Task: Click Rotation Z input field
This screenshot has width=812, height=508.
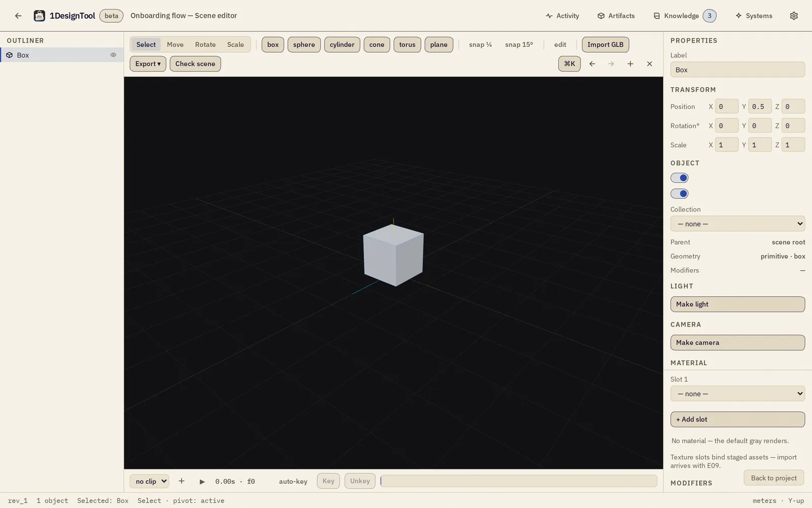Action: tap(793, 125)
